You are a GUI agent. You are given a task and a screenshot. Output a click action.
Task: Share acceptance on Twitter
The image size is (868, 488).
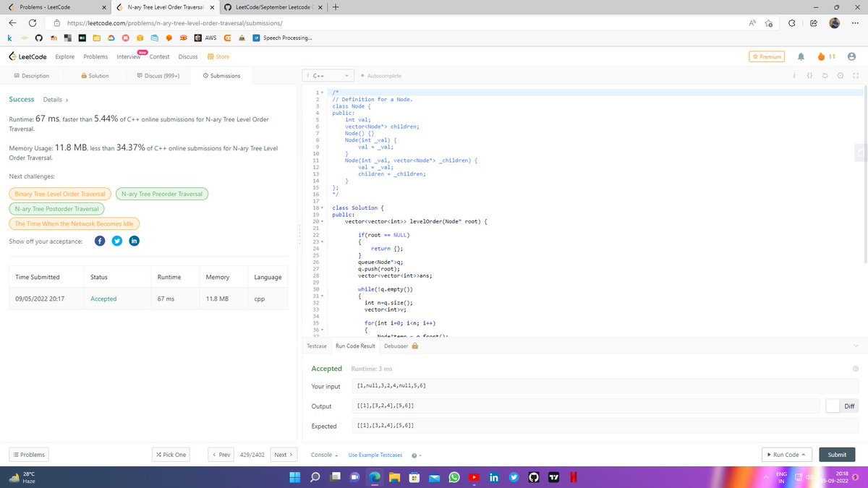coord(117,241)
